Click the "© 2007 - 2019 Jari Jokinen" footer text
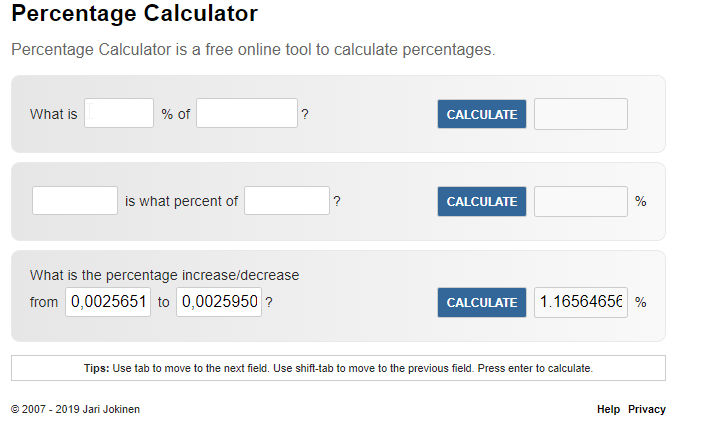 pyautogui.click(x=75, y=409)
